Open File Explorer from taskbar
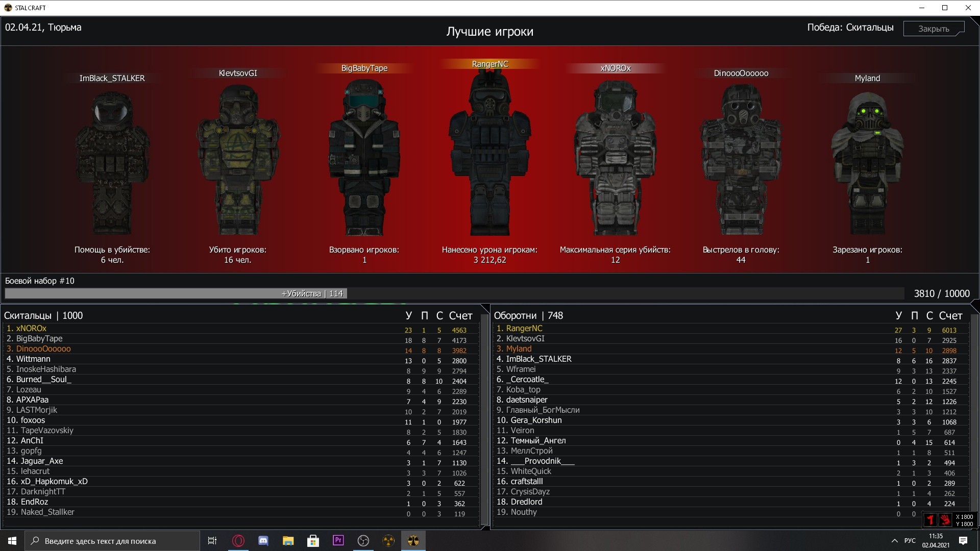This screenshot has width=980, height=551. tap(288, 541)
